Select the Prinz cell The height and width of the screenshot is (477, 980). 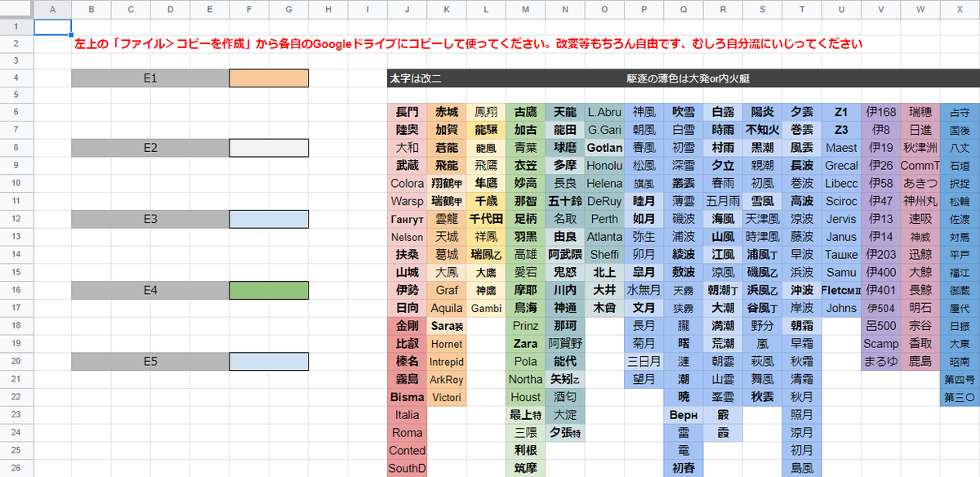pos(525,326)
